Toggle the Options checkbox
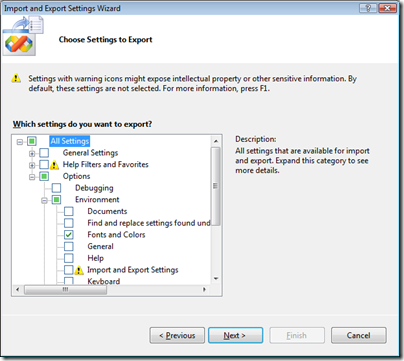The image size is (404, 361). pos(44,176)
